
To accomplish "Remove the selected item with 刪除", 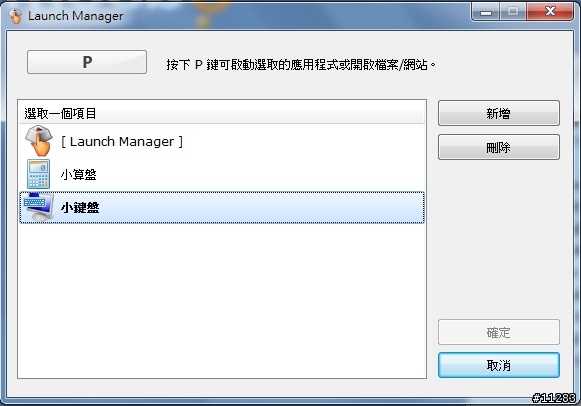I will click(x=499, y=147).
